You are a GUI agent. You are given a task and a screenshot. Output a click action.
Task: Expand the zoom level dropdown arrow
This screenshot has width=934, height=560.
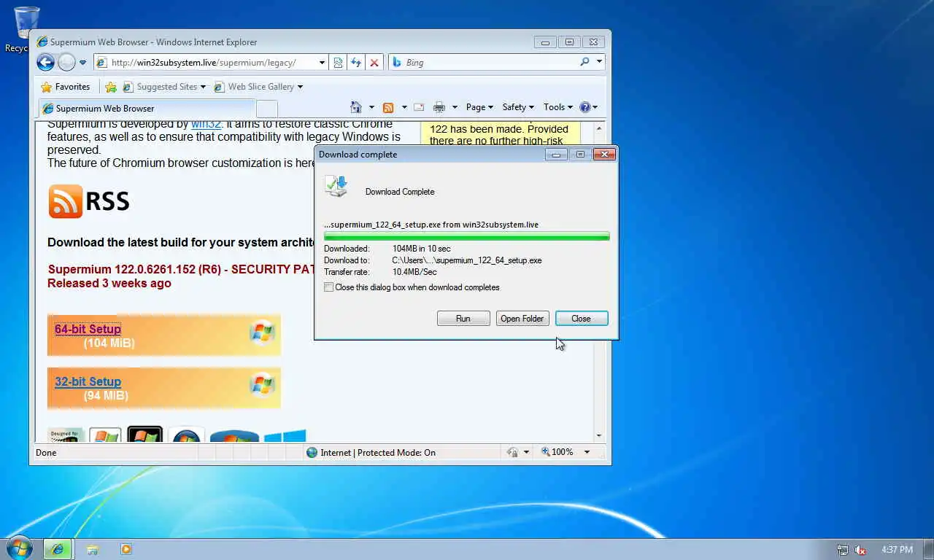point(586,453)
